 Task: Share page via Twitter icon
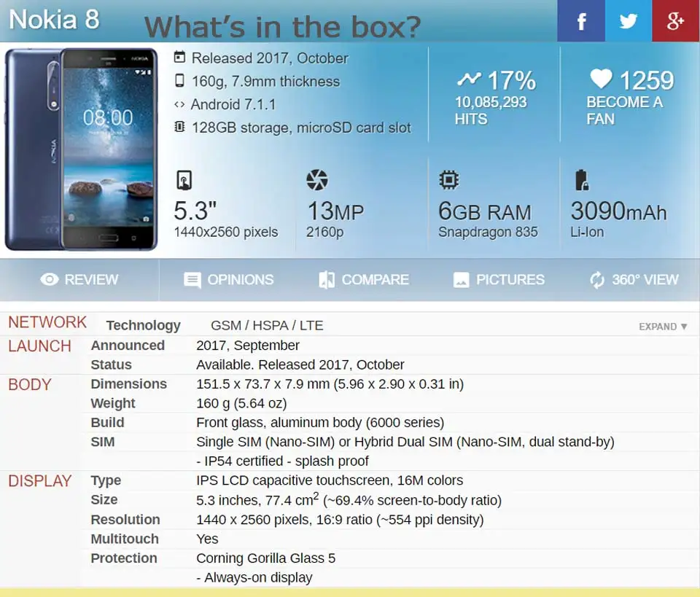tap(628, 21)
